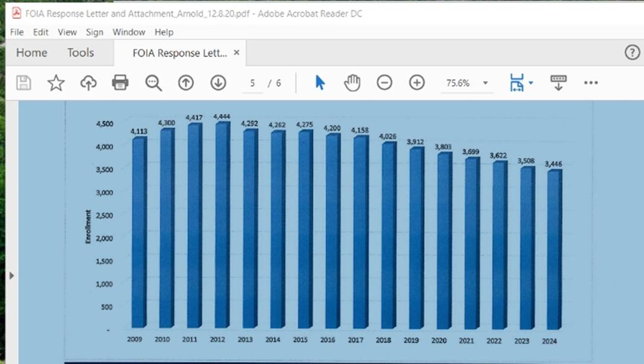Close the FOIA Response Letter tab
644x364 pixels.
(x=237, y=53)
